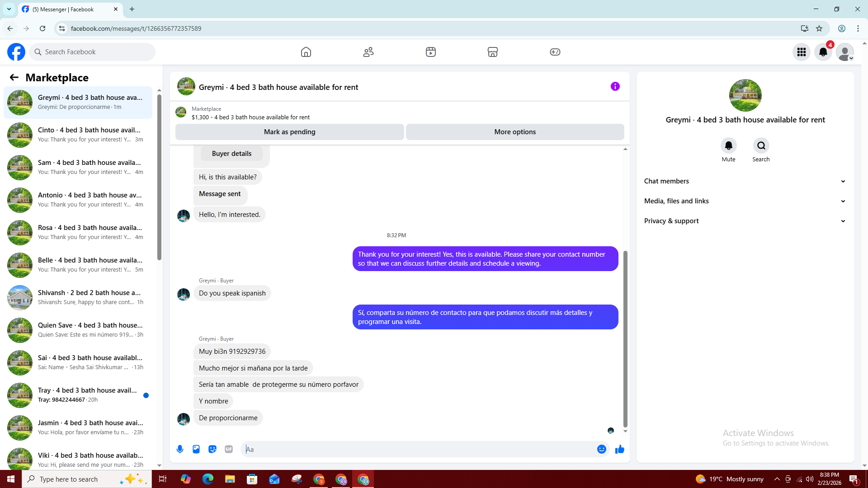Click the voice clip microphone icon
This screenshot has width=868, height=488.
point(180,449)
